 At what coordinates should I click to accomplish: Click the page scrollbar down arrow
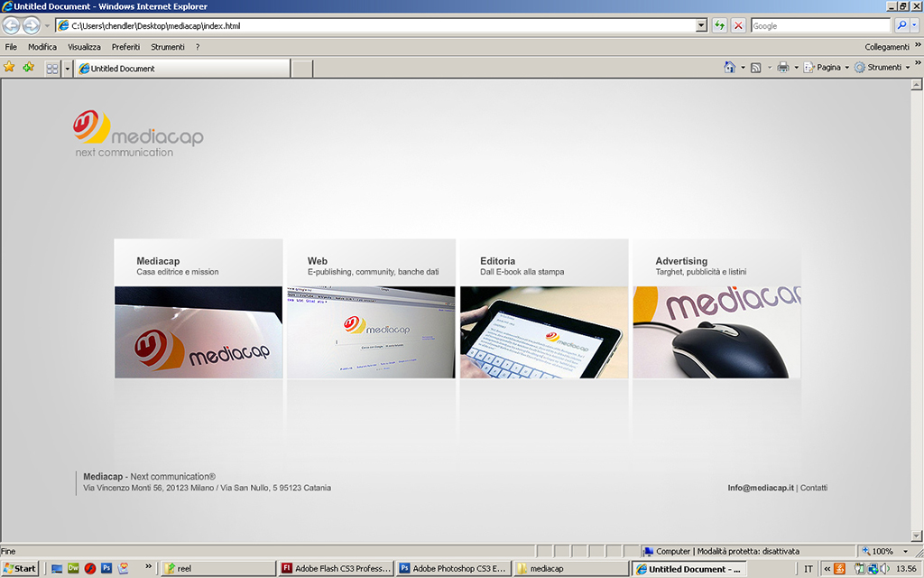point(917,536)
